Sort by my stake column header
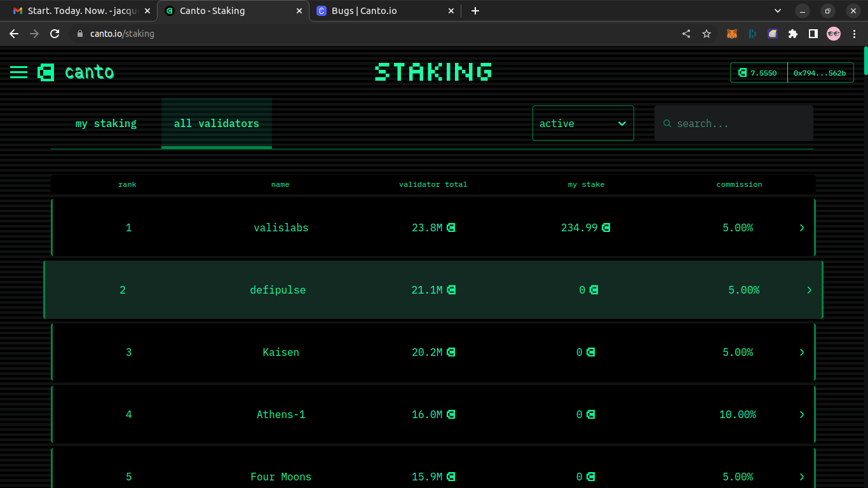Image resolution: width=868 pixels, height=488 pixels. [587, 184]
